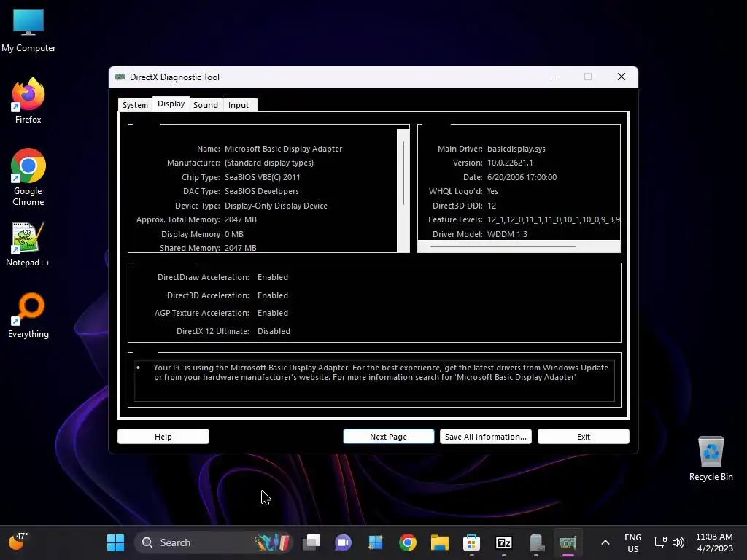Open the weather widget showing 47°
The height and width of the screenshot is (560, 747).
18,542
